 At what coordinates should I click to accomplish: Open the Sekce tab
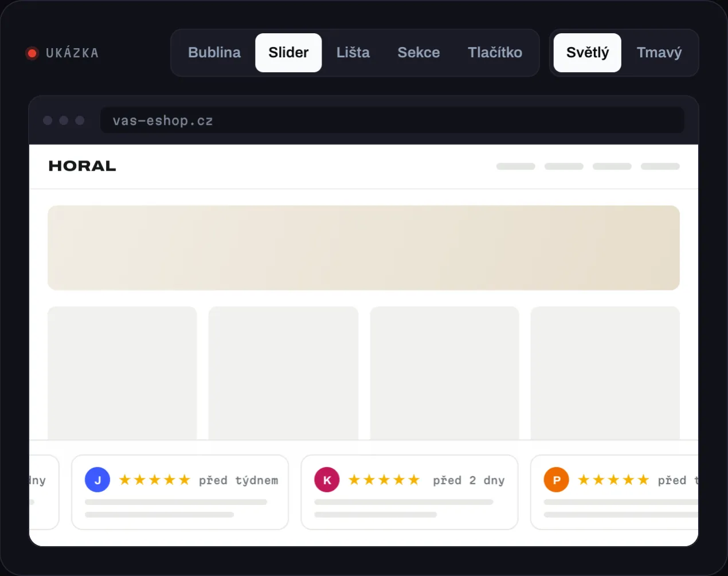tap(418, 53)
